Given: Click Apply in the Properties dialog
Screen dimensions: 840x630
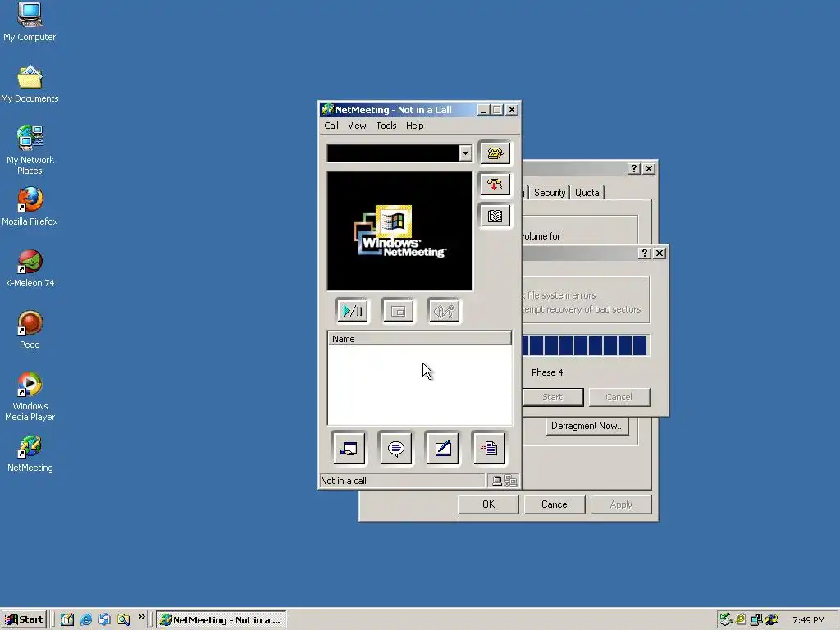Looking at the screenshot, I should (x=621, y=504).
